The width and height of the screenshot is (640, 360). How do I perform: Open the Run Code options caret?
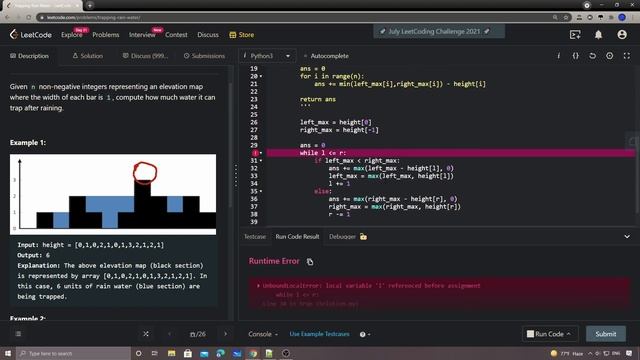coord(569,334)
